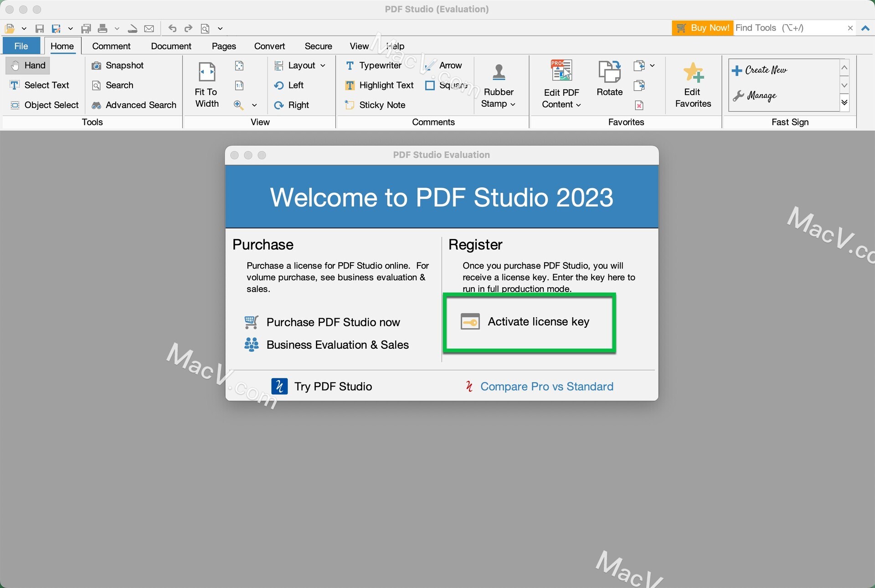Select the Select Text tool
This screenshot has height=588, width=875.
(40, 85)
